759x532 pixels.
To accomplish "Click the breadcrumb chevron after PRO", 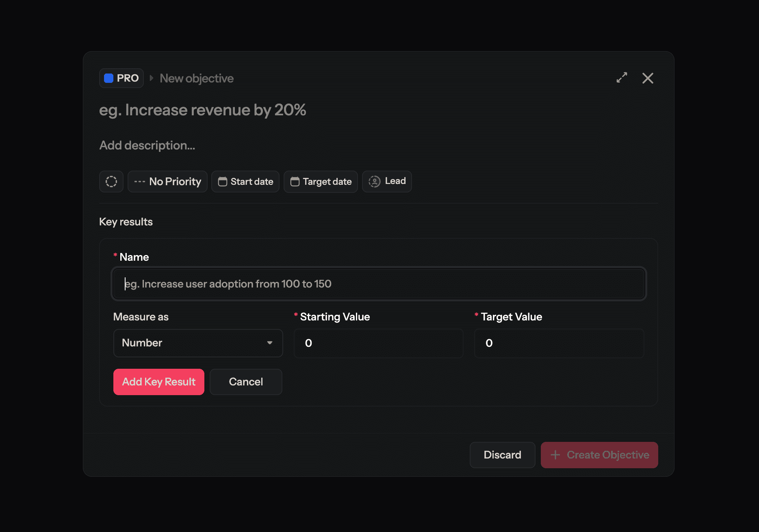I will pyautogui.click(x=151, y=78).
